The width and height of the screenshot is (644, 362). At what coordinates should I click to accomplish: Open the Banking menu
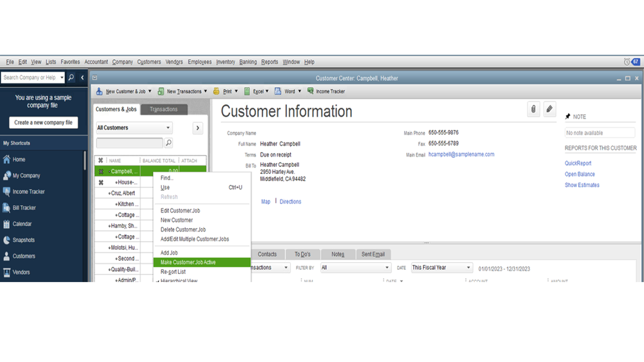point(248,62)
